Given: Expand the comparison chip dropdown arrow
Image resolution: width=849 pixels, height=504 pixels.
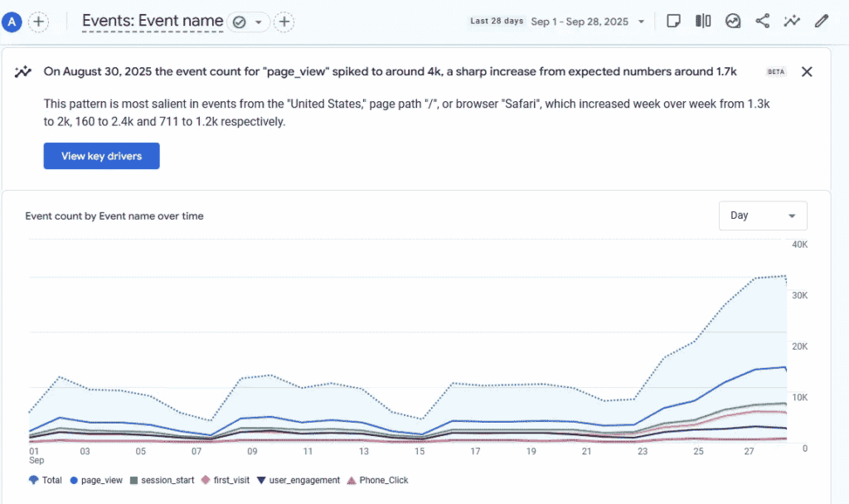Looking at the screenshot, I should (259, 22).
